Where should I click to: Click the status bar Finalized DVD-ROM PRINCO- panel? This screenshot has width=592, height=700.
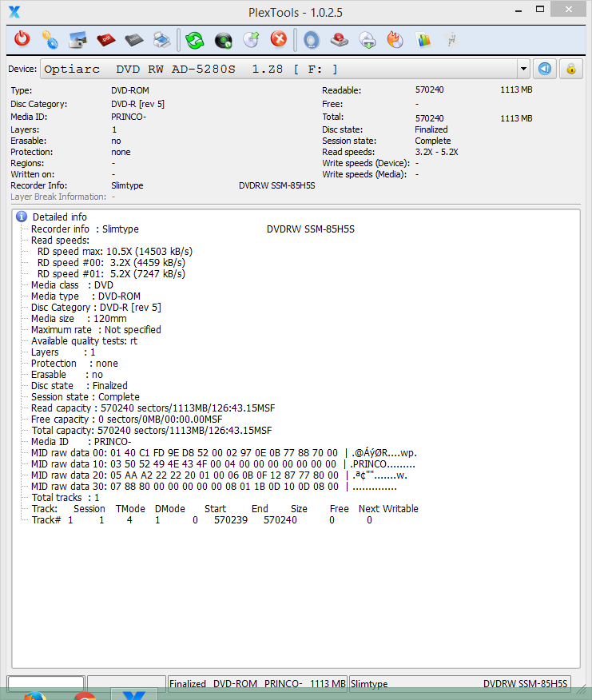pos(257,683)
